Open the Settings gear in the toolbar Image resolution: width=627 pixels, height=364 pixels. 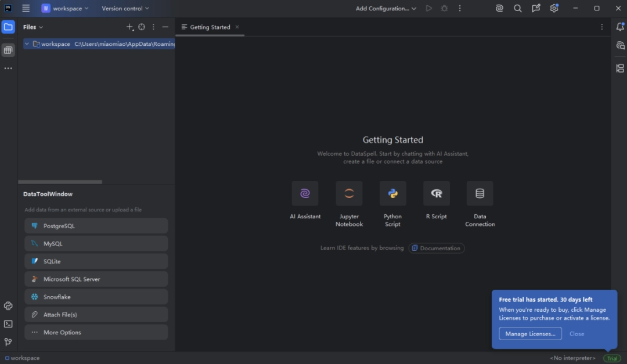(553, 8)
